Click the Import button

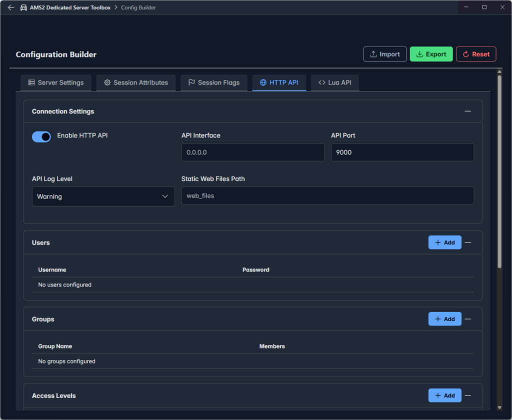(x=384, y=54)
